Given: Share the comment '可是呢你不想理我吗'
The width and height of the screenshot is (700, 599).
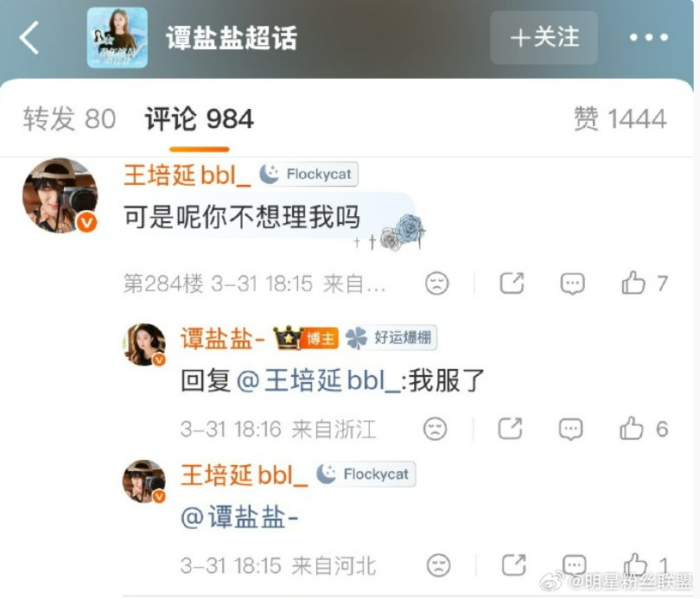Looking at the screenshot, I should (x=512, y=283).
